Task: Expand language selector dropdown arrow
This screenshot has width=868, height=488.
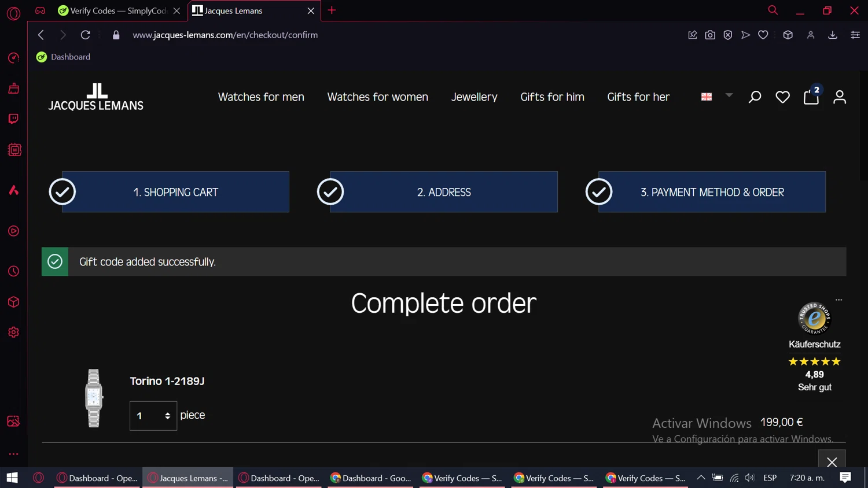Action: tap(729, 95)
